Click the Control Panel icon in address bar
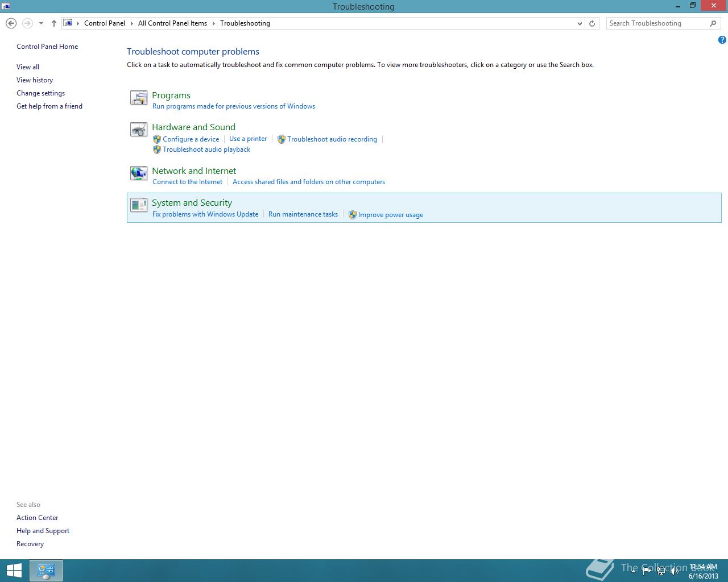728x582 pixels. [68, 23]
